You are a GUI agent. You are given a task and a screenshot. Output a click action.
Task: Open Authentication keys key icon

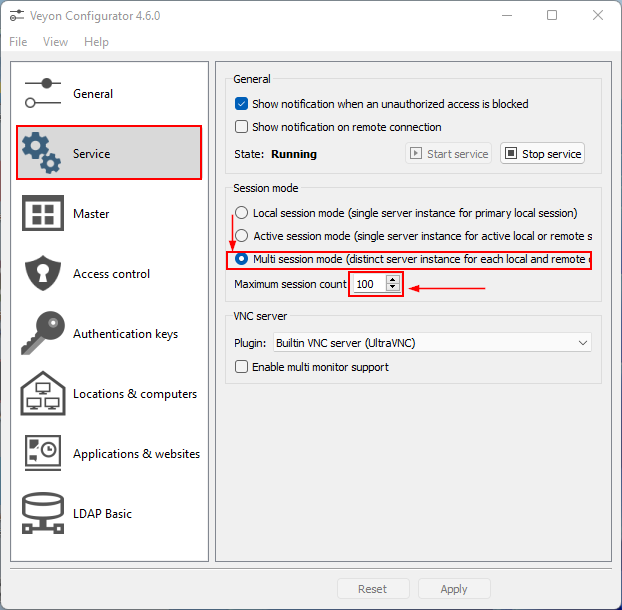[x=43, y=334]
